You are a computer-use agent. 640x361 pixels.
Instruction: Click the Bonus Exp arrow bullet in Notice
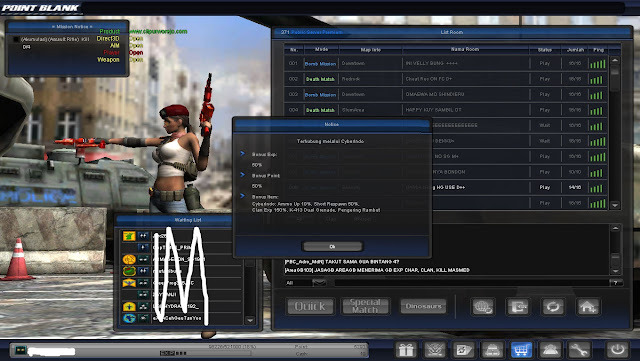pos(242,154)
